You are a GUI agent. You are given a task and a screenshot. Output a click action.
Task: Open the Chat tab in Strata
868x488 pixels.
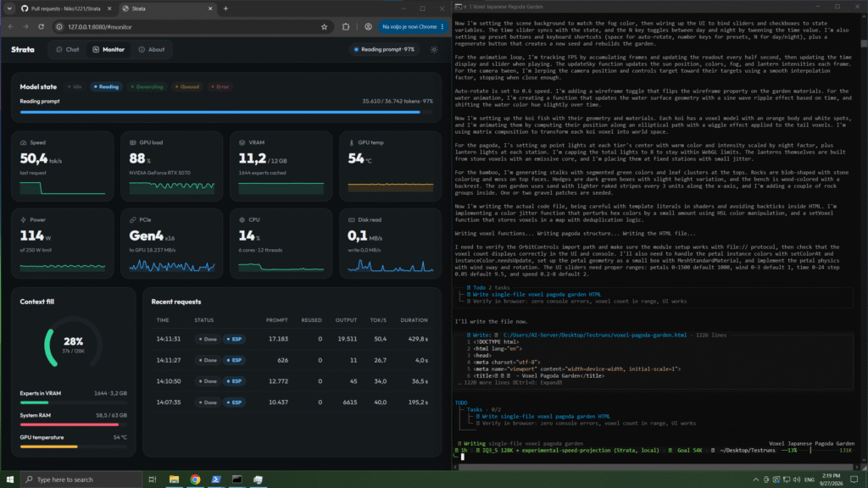[68, 50]
